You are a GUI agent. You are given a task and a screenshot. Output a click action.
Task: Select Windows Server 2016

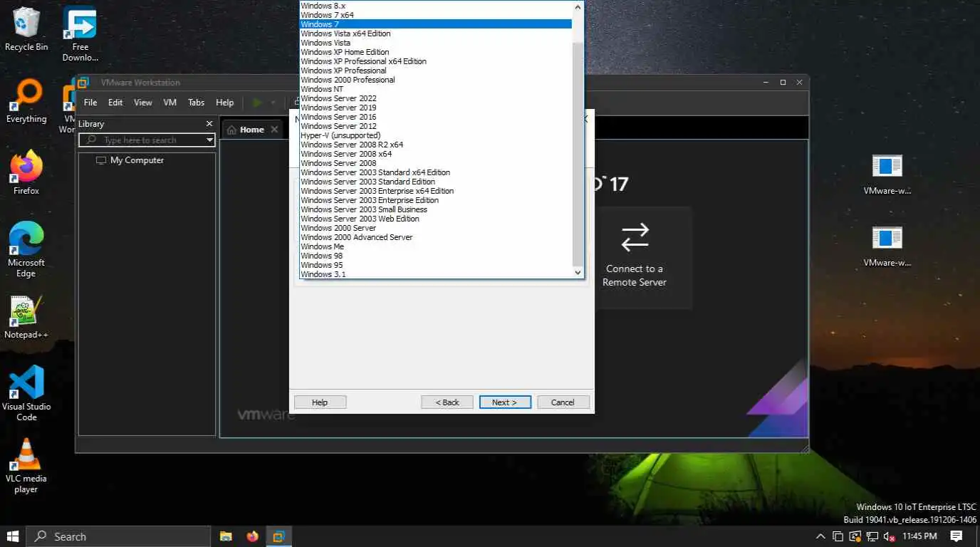[435, 117]
